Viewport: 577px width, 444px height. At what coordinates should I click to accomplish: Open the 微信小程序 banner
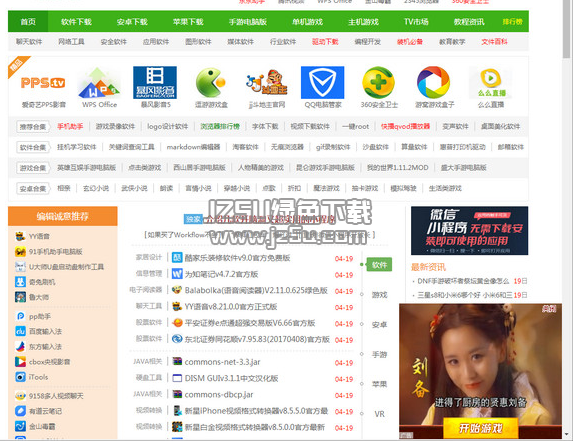click(x=470, y=231)
